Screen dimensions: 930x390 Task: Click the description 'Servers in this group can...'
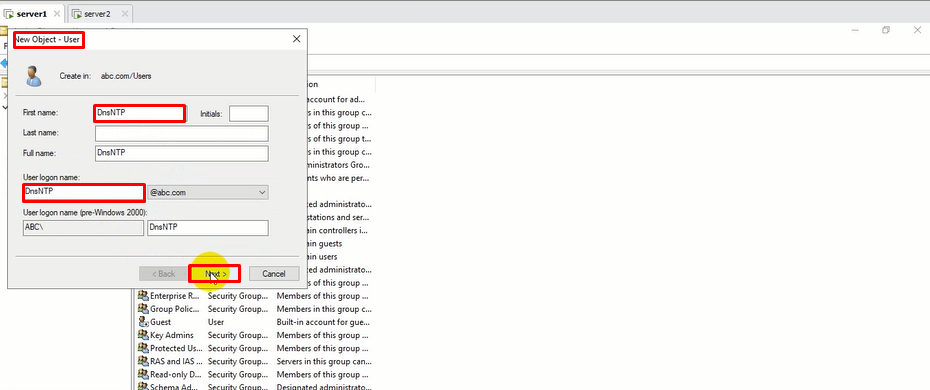click(324, 361)
